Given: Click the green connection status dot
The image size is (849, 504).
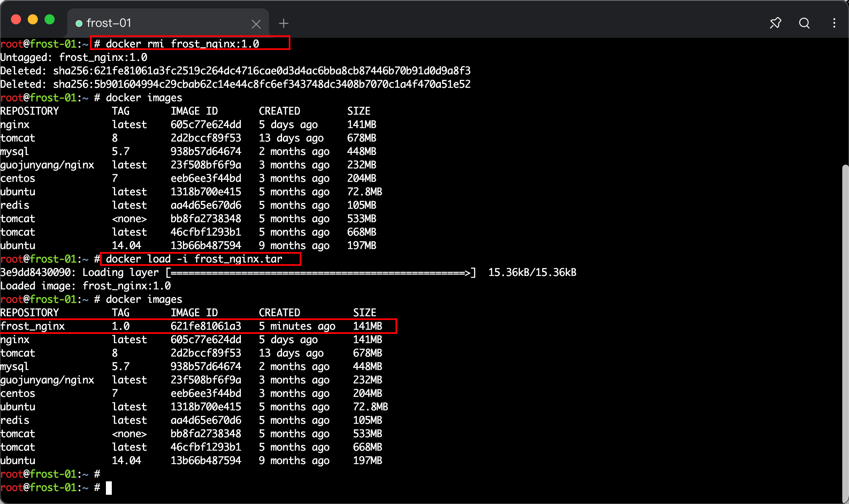Looking at the screenshot, I should click(x=79, y=24).
